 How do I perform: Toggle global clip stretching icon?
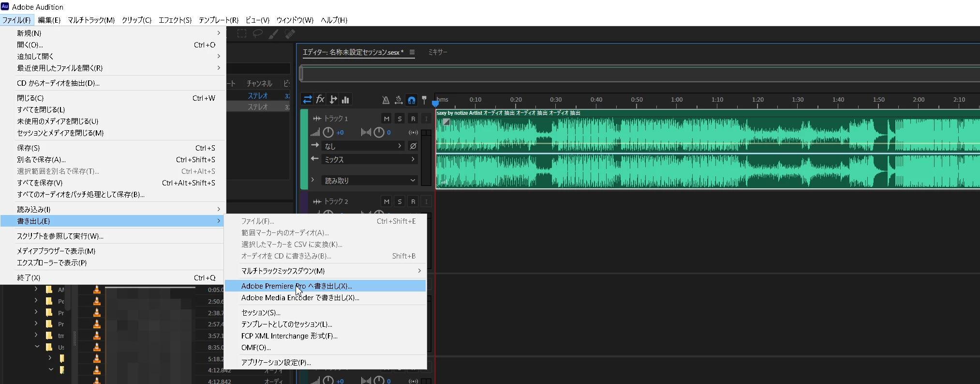pyautogui.click(x=399, y=100)
